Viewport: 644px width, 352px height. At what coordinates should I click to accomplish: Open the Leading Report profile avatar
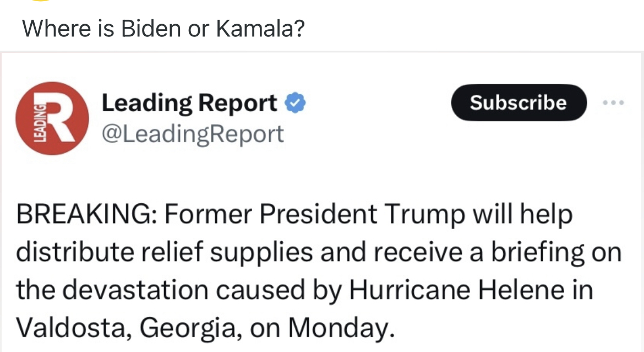coord(53,118)
